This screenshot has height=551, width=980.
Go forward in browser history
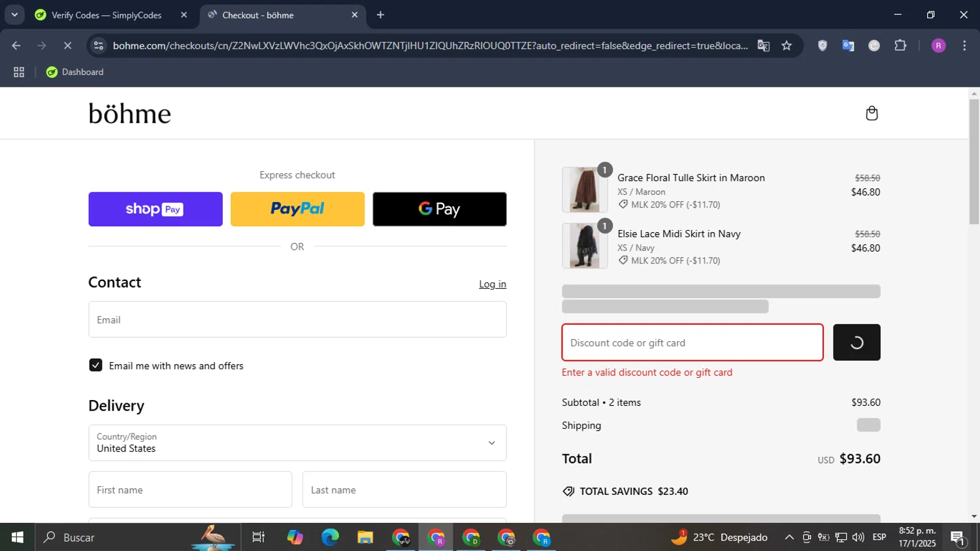pos(42,46)
